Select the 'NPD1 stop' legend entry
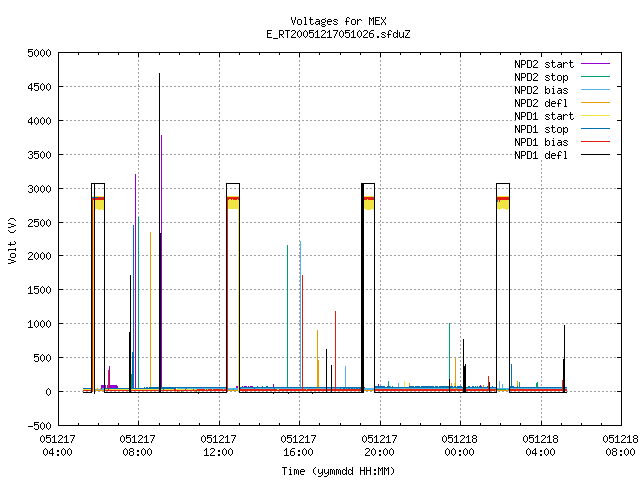640x480 pixels. pos(541,129)
